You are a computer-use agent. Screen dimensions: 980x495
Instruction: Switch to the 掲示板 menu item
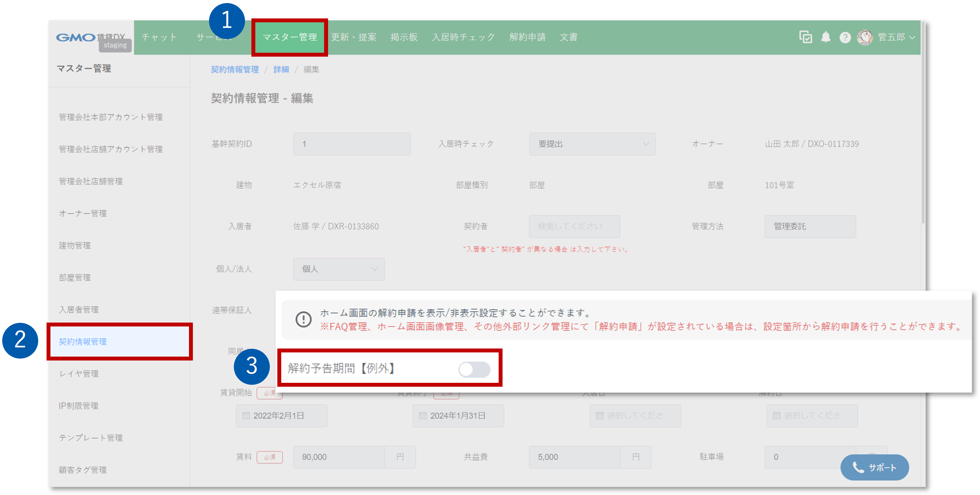click(x=404, y=37)
